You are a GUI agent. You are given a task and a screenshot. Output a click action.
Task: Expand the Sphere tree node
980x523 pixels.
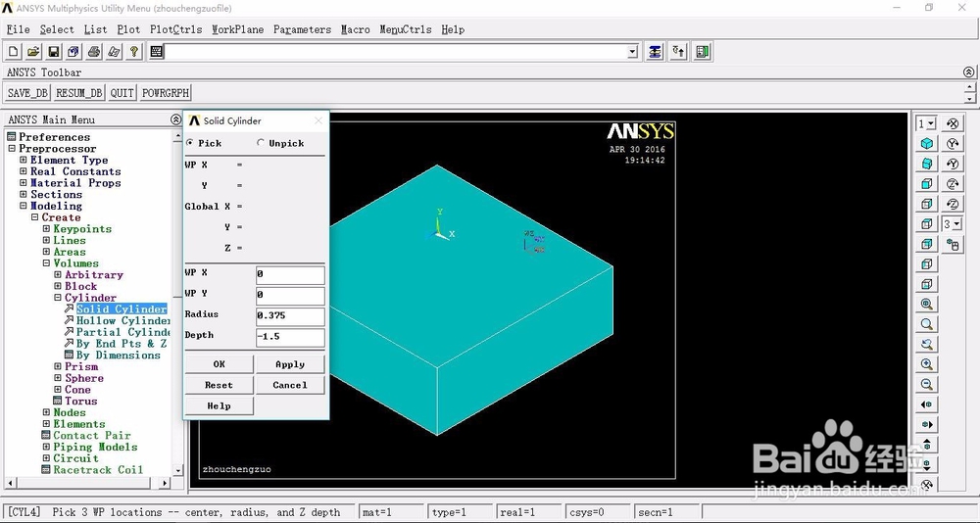coord(58,378)
